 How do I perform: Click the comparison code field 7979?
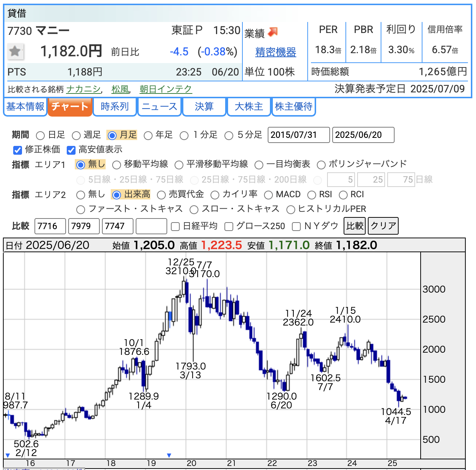(84, 226)
